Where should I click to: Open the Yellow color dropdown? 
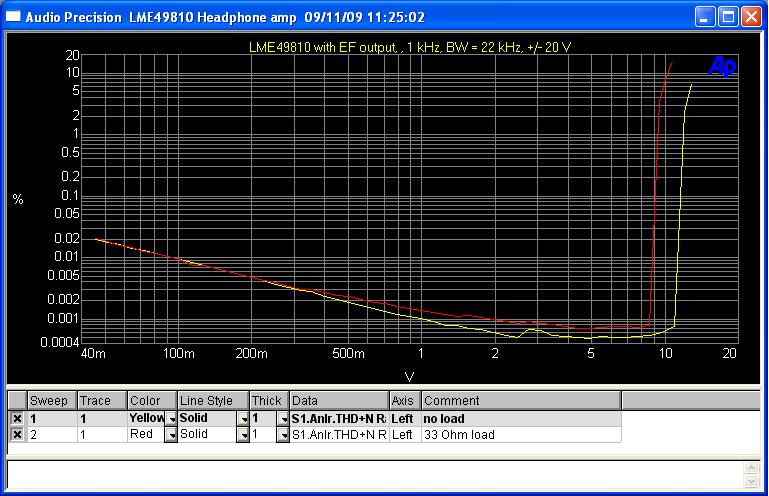pyautogui.click(x=171, y=418)
